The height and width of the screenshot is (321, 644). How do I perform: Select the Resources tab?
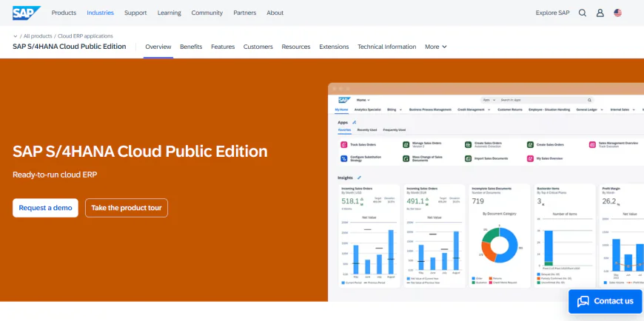296,47
